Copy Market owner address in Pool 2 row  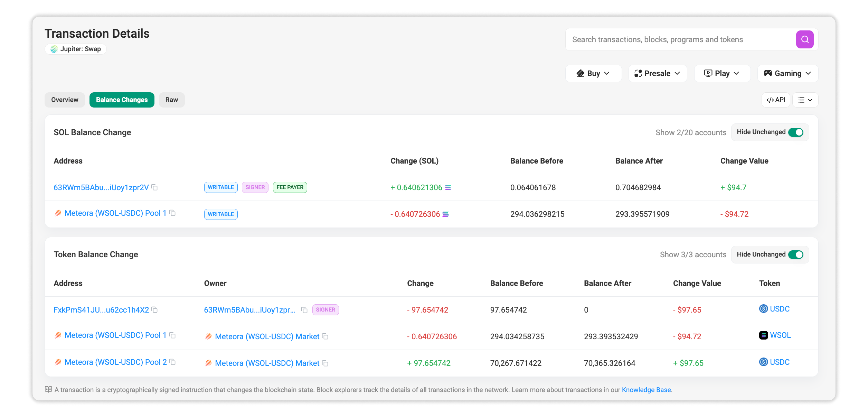(325, 363)
